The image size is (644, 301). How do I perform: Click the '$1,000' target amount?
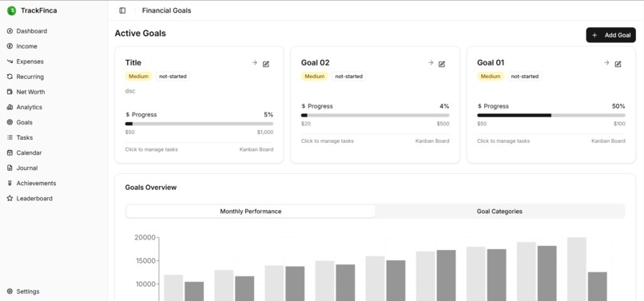point(265,133)
